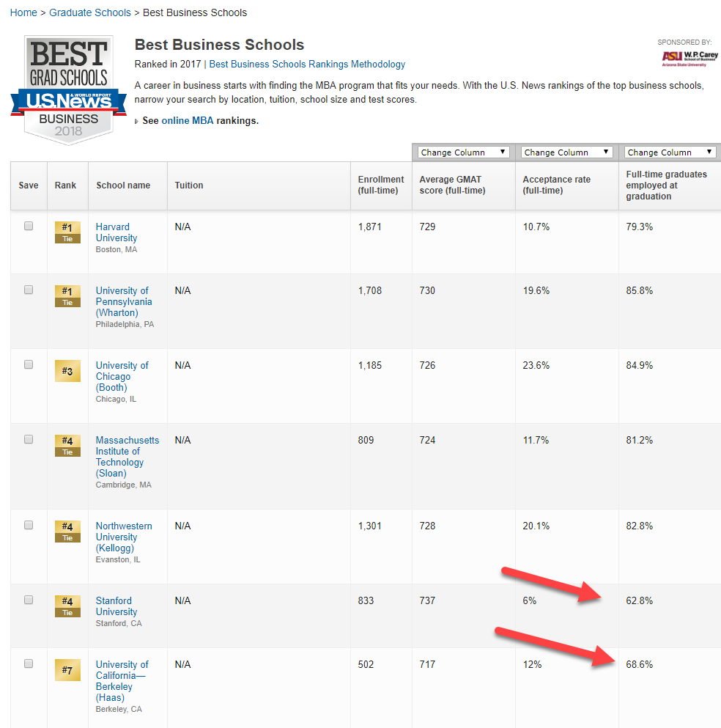Click Harvard's #1 rank badge

tap(67, 232)
